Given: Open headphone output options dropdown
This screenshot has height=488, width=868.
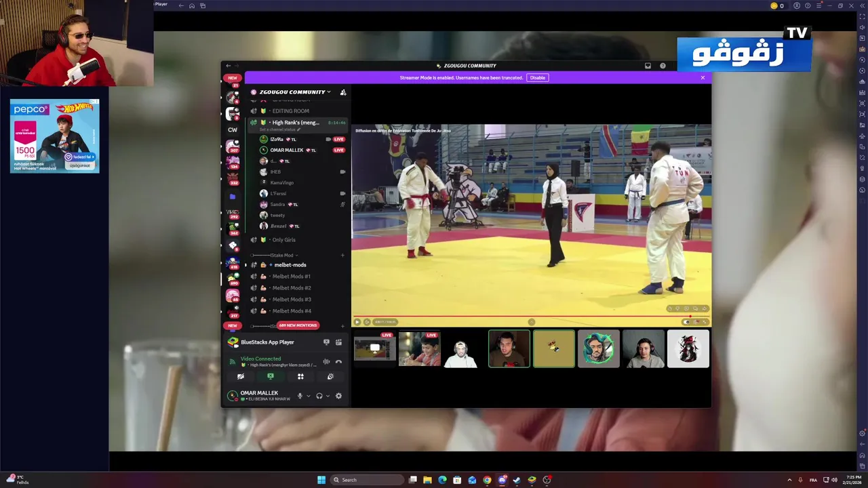Looking at the screenshot, I should [x=328, y=396].
